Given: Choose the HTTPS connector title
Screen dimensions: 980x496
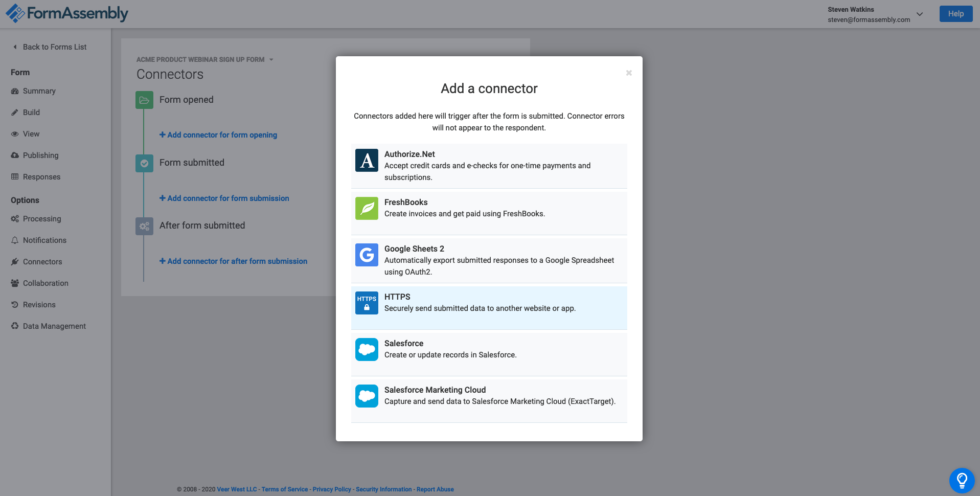Looking at the screenshot, I should 397,297.
